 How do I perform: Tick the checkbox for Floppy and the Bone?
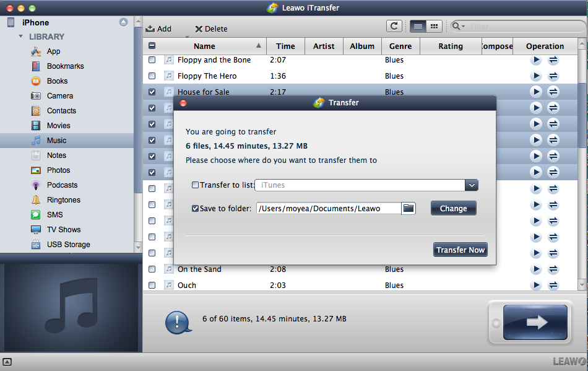click(x=152, y=60)
